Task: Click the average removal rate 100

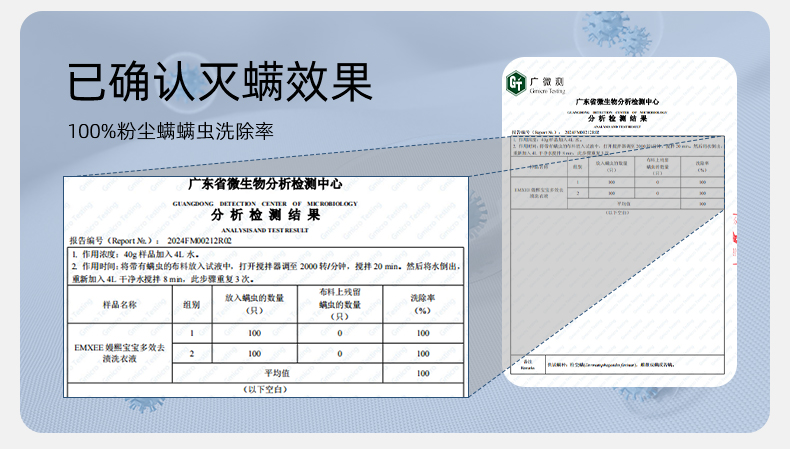Action: pos(423,373)
